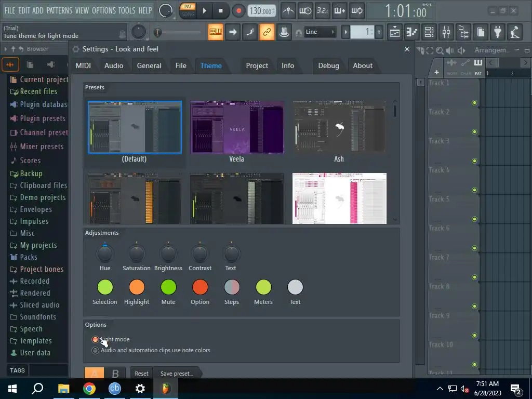Screen dimensions: 532x399
Task: Toggle the metronome icon
Action: pyautogui.click(x=288, y=11)
